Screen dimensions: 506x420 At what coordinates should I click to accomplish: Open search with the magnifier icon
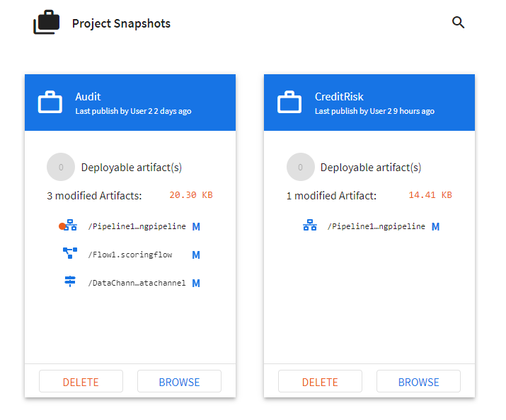point(458,23)
